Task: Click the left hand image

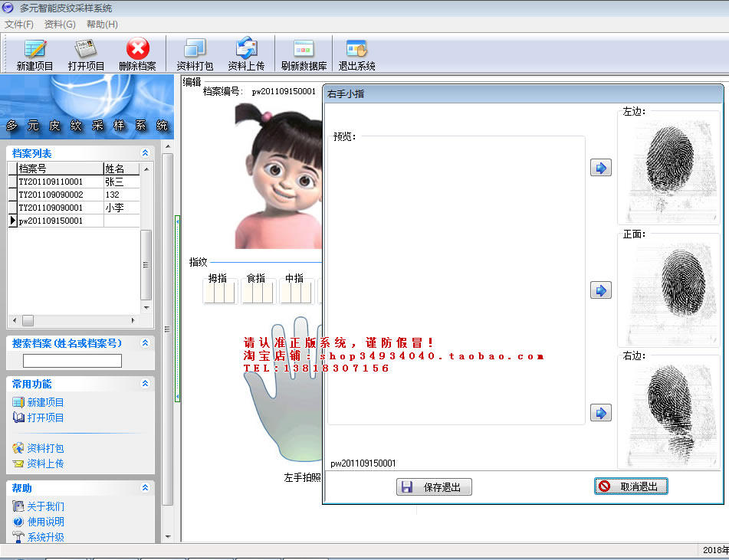Action: tap(284, 391)
